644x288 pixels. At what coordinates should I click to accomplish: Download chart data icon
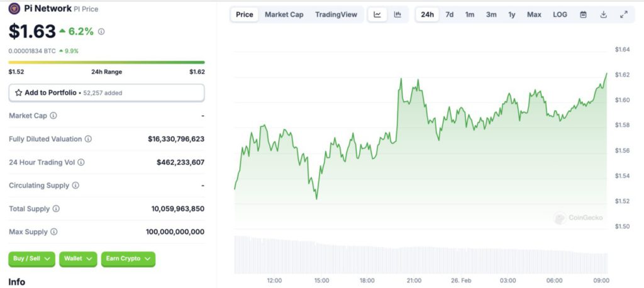tap(603, 14)
